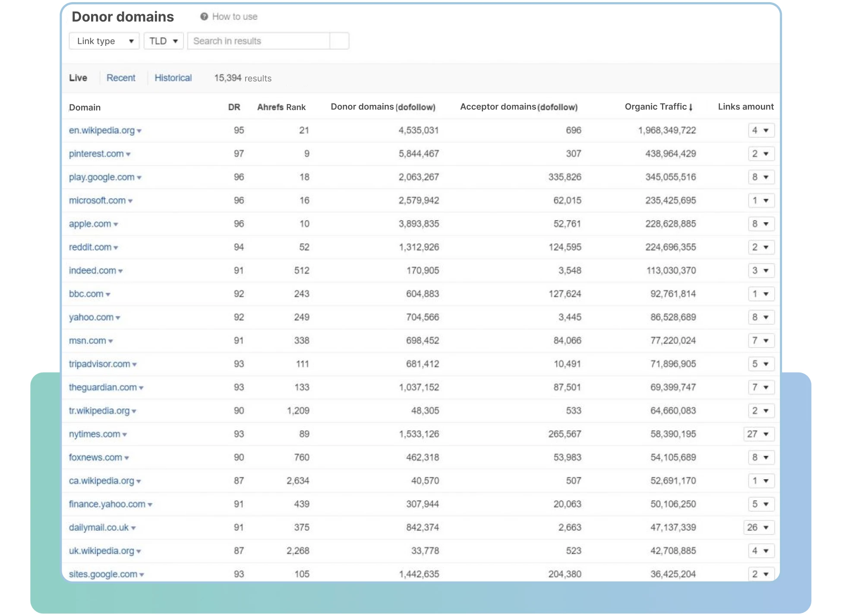Click the caret next to foxnews.com

126,458
